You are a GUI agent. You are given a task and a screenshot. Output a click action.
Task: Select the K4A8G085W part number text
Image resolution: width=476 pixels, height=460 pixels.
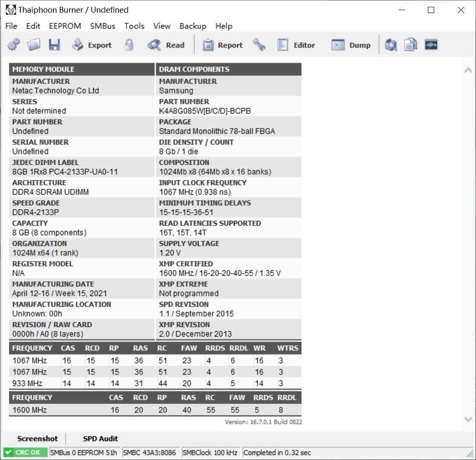tap(205, 111)
